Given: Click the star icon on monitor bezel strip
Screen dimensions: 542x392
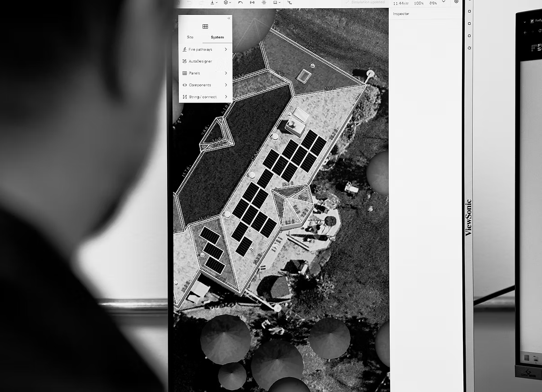Looking at the screenshot, I should [469, 48].
